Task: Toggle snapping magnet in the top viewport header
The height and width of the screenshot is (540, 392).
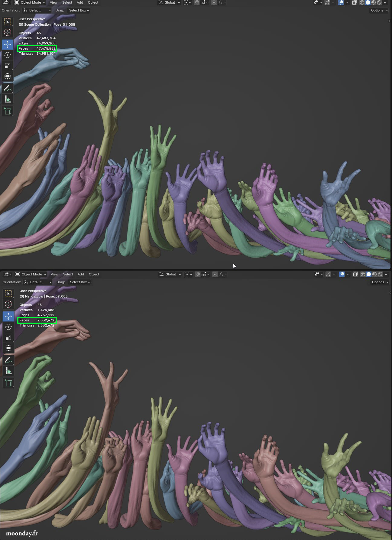Action: point(197,2)
